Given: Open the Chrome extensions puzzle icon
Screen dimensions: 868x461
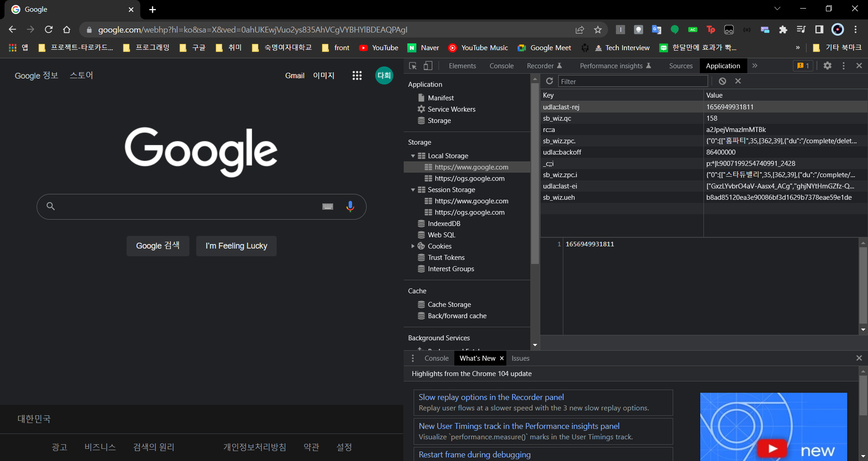Looking at the screenshot, I should (x=783, y=30).
